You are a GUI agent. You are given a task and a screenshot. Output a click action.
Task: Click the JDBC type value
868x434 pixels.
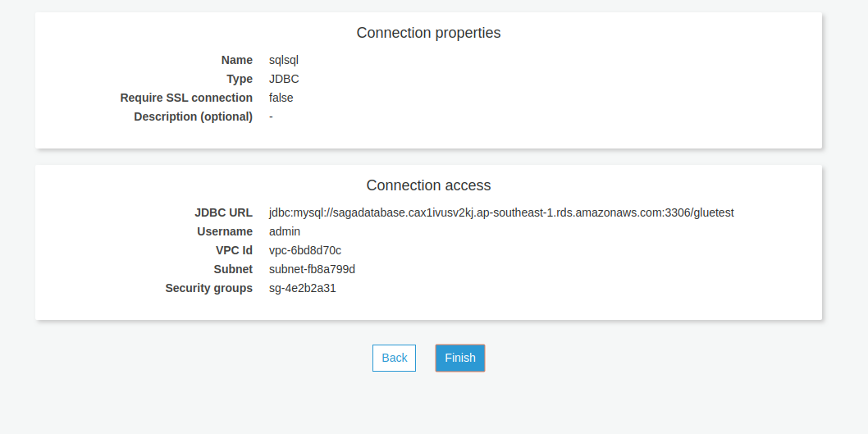(x=284, y=79)
